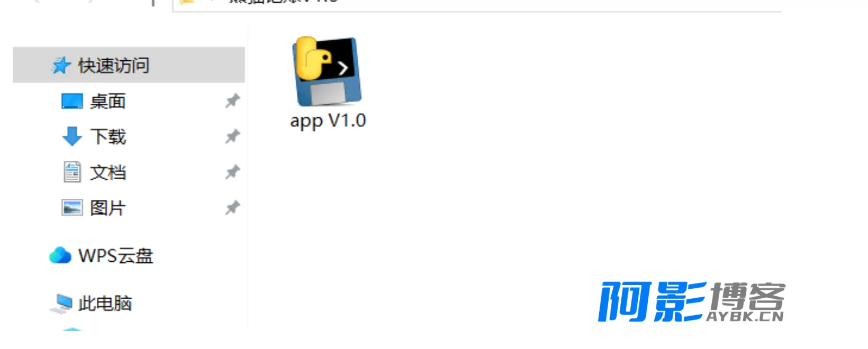Image resolution: width=868 pixels, height=349 pixels.
Task: Click the WPS cloud drive icon
Action: coord(60,255)
